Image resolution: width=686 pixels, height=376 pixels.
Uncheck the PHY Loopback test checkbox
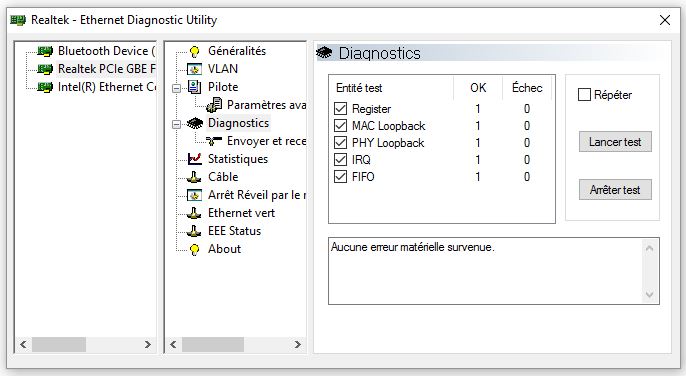coord(340,143)
